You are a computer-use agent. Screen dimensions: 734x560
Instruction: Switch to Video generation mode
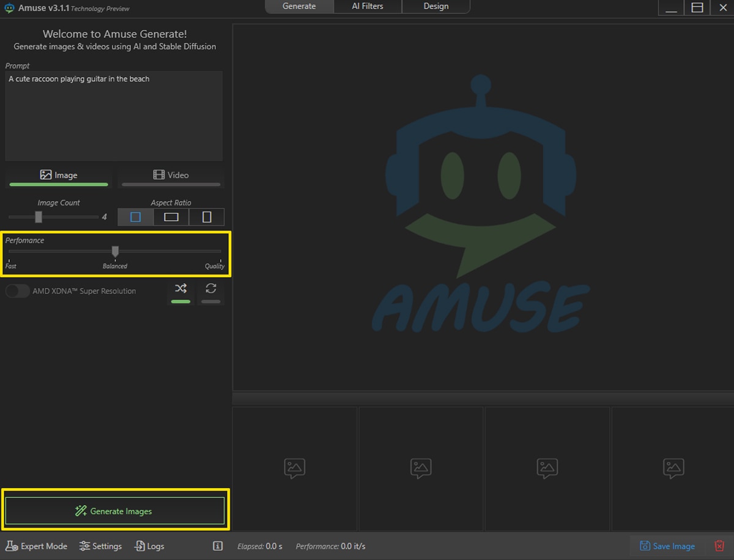tap(171, 175)
